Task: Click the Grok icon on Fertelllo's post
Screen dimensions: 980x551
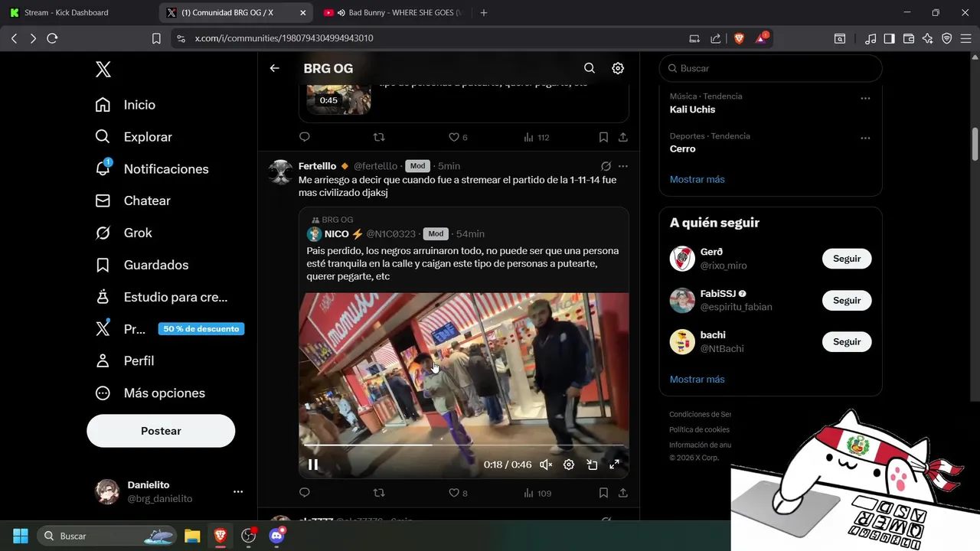Action: click(606, 166)
